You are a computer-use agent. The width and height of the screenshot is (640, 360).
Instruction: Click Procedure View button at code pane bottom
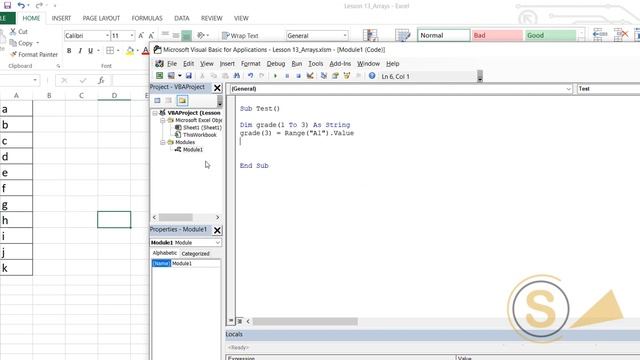tap(231, 321)
